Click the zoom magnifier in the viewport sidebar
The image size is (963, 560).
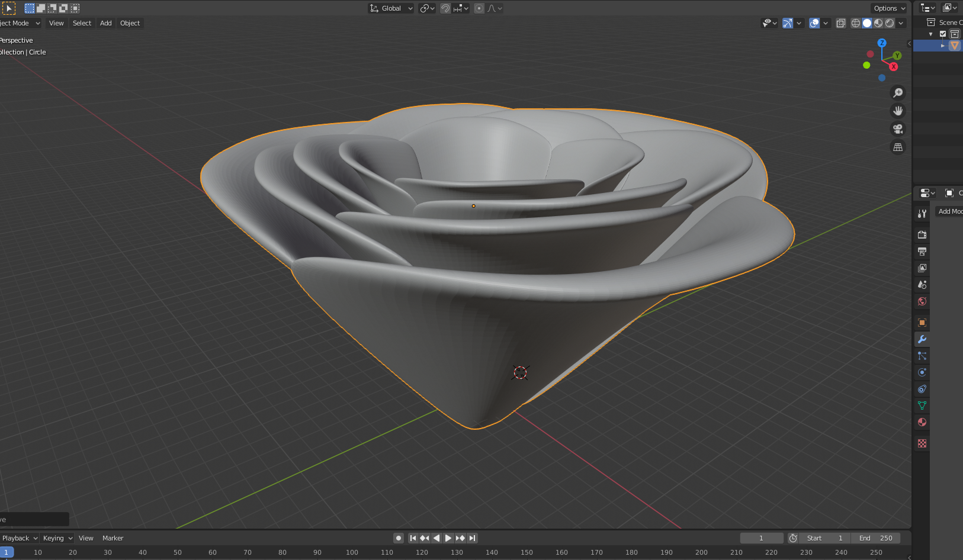898,92
